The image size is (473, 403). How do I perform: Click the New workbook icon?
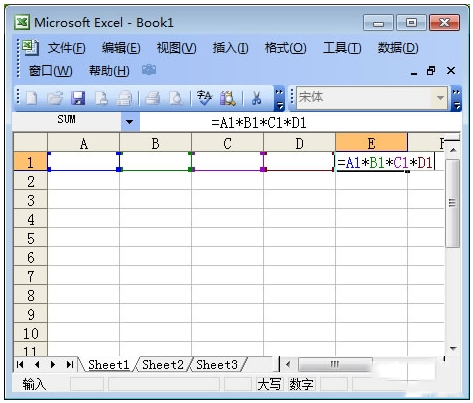(32, 98)
